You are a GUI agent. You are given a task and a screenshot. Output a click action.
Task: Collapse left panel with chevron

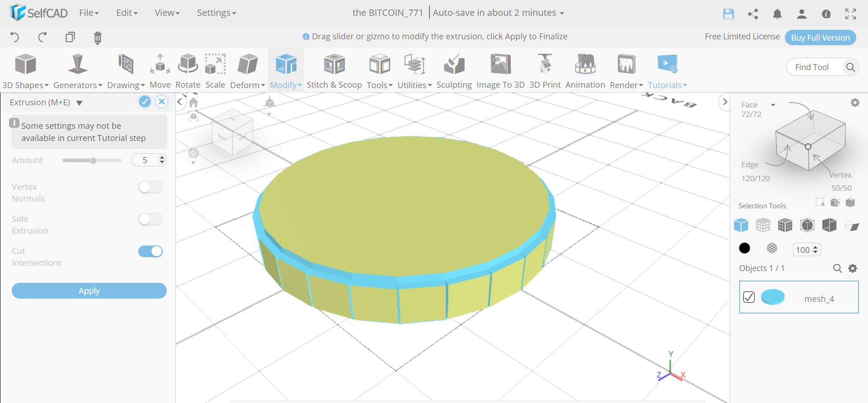(179, 102)
